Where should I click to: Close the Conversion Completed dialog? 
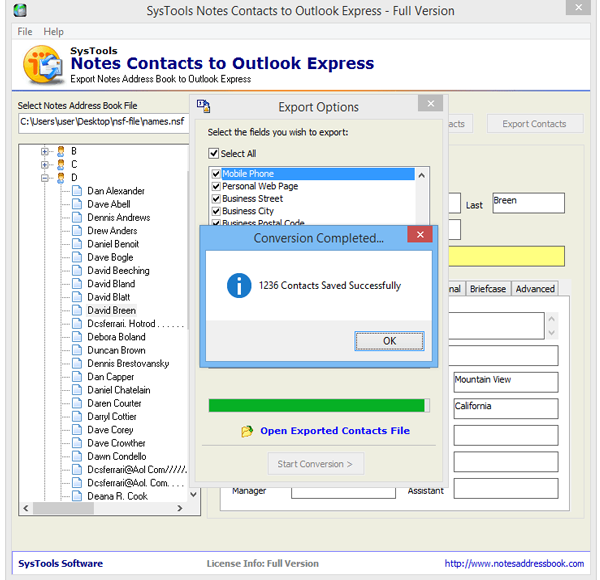420,235
